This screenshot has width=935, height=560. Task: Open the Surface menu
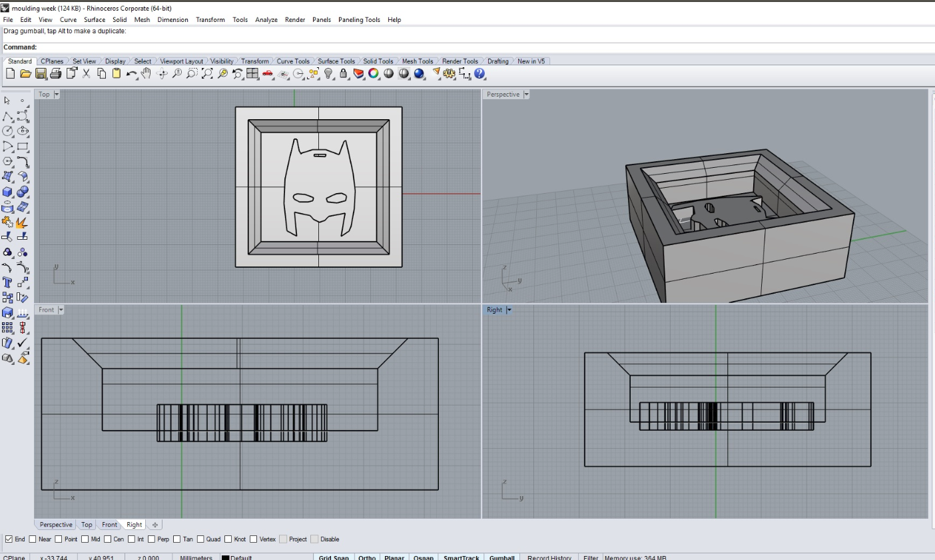(x=95, y=20)
